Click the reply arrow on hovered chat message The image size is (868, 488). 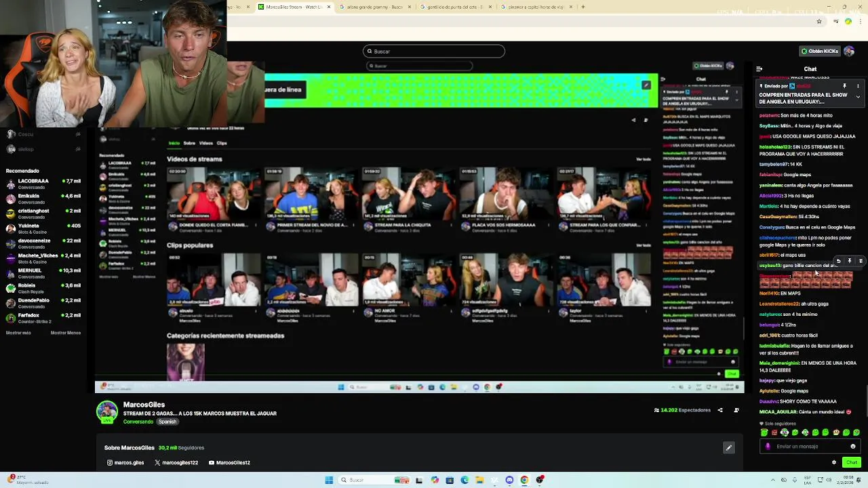839,261
